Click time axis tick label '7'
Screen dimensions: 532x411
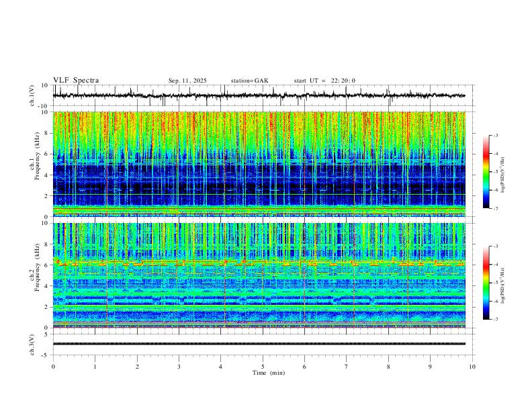click(347, 367)
